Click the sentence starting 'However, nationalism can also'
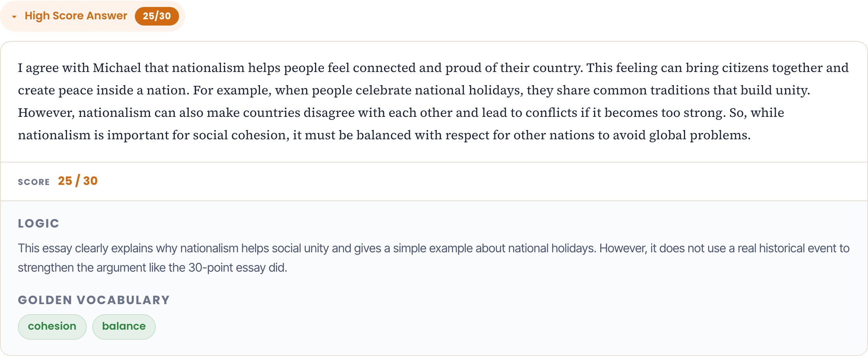The height and width of the screenshot is (356, 868). [372, 113]
